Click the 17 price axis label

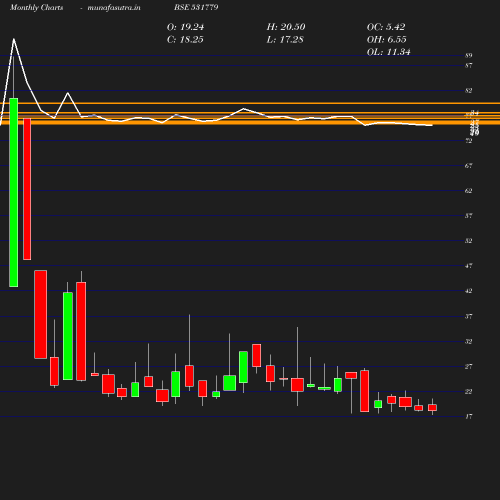tap(469, 416)
